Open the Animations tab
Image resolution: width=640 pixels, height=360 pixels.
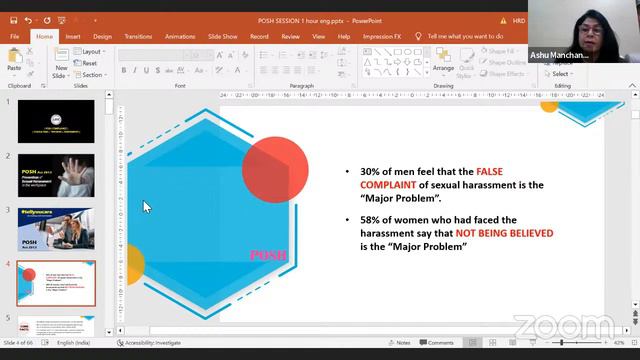pyautogui.click(x=180, y=36)
